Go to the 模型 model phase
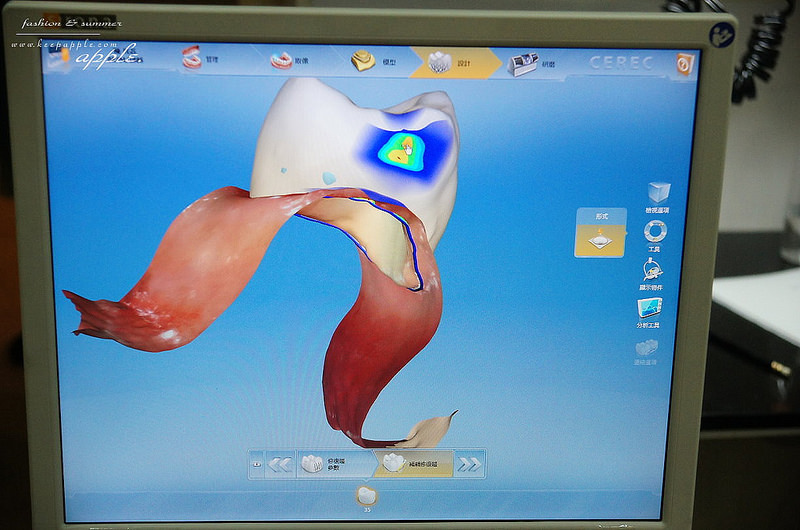 coord(374,61)
